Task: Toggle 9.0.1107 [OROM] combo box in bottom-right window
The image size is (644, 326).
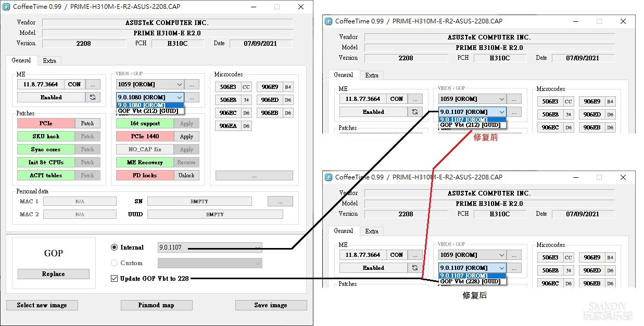Action: point(473,268)
